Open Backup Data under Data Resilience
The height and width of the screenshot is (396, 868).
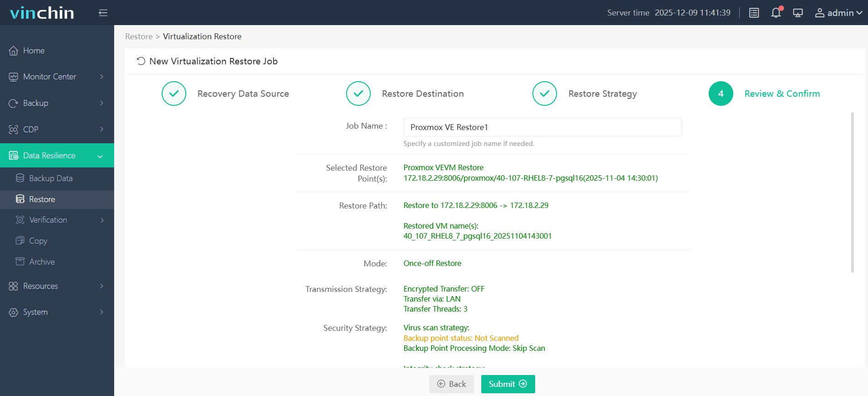pos(51,178)
